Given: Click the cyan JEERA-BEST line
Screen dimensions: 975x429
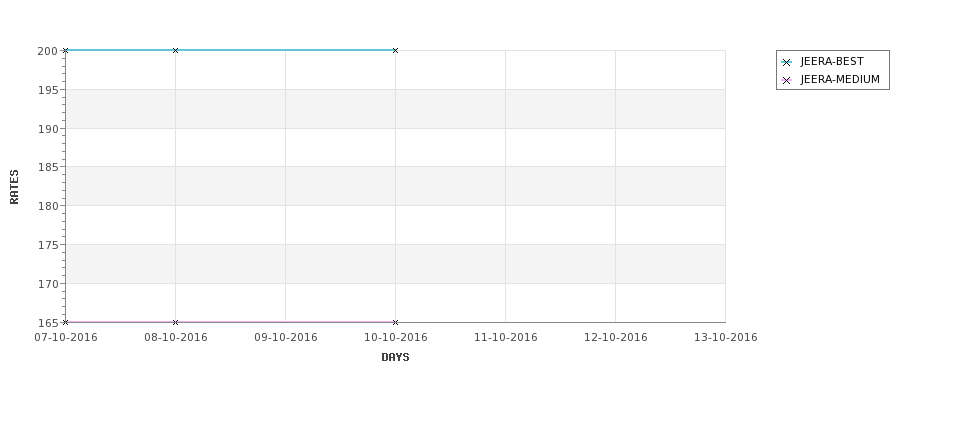Looking at the screenshot, I should pyautogui.click(x=285, y=50).
